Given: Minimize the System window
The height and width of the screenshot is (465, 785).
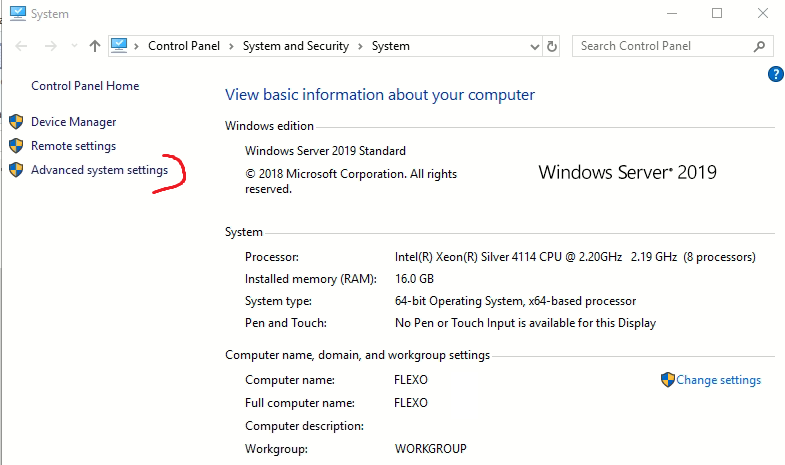Looking at the screenshot, I should pos(672,14).
